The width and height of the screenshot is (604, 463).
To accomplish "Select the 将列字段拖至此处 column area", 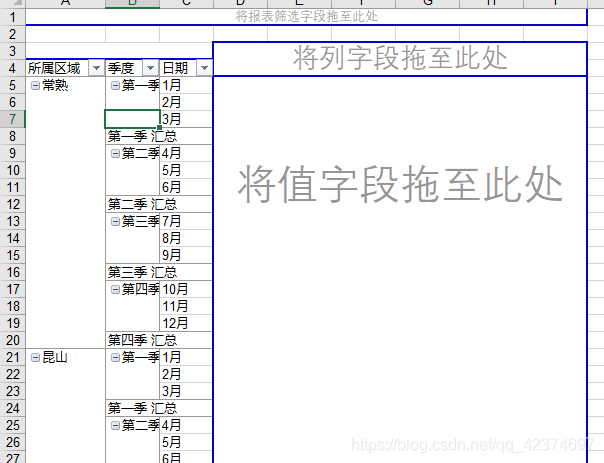I will tap(400, 59).
